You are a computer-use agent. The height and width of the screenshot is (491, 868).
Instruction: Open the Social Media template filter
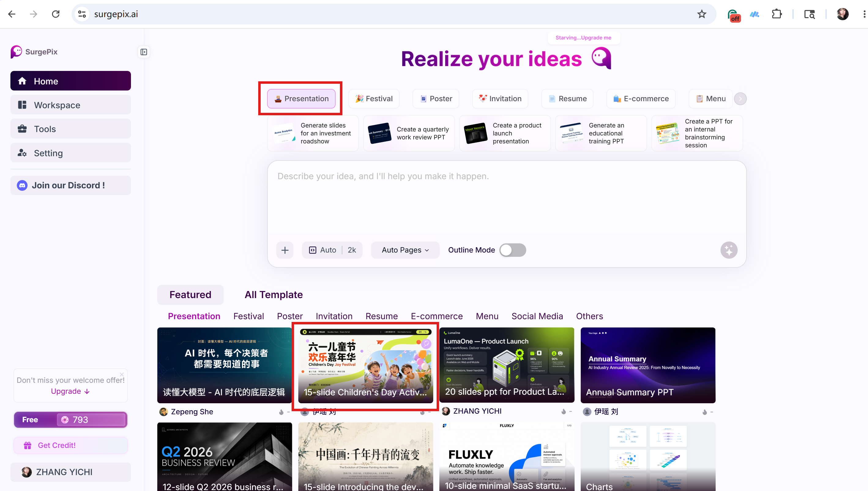tap(537, 316)
